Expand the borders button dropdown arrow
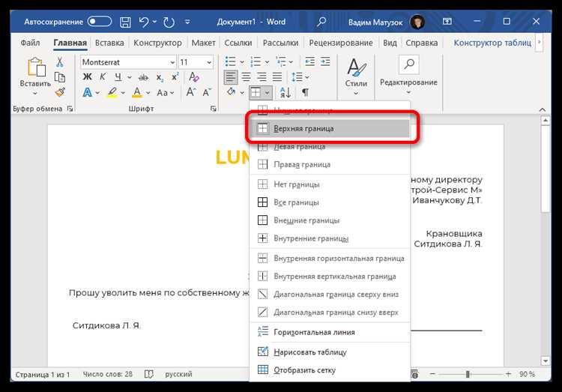The height and width of the screenshot is (392, 562). 268,92
